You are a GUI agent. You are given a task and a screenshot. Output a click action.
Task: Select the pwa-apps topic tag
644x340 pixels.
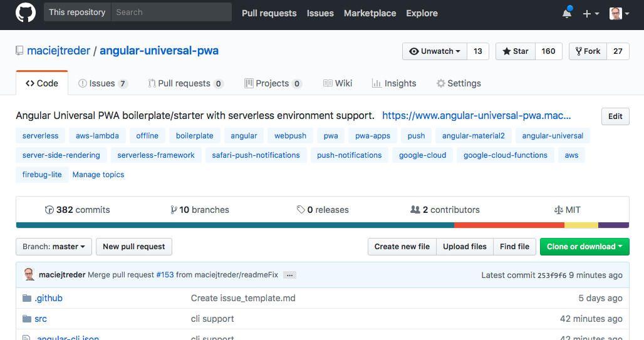tap(373, 136)
